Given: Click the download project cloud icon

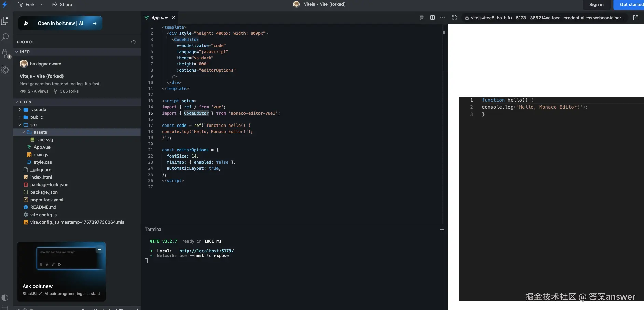Looking at the screenshot, I should 134,42.
